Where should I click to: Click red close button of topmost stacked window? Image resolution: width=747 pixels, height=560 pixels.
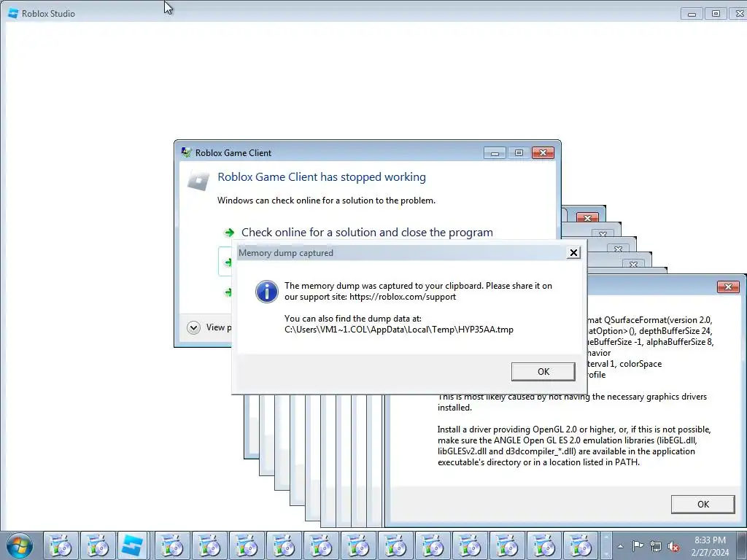587,217
